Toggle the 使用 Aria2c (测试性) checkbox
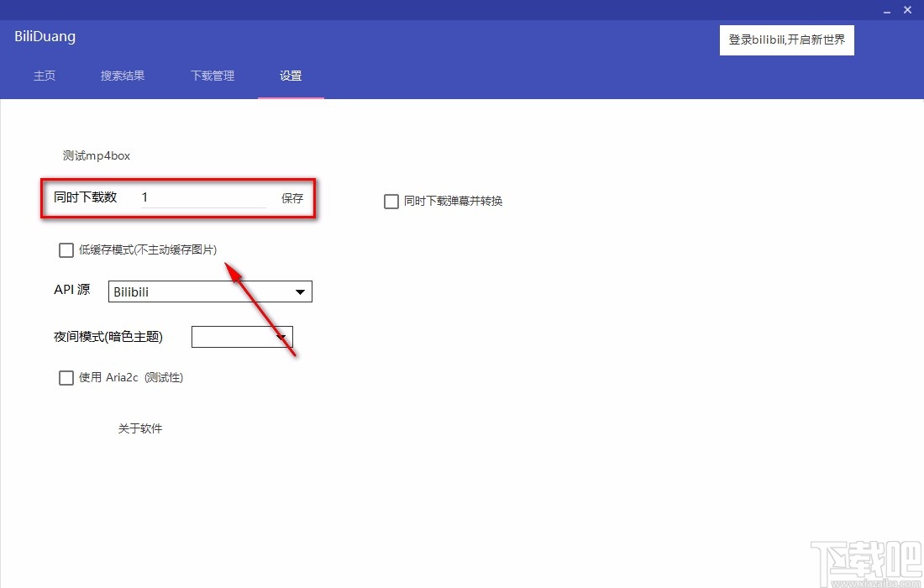 coord(66,377)
